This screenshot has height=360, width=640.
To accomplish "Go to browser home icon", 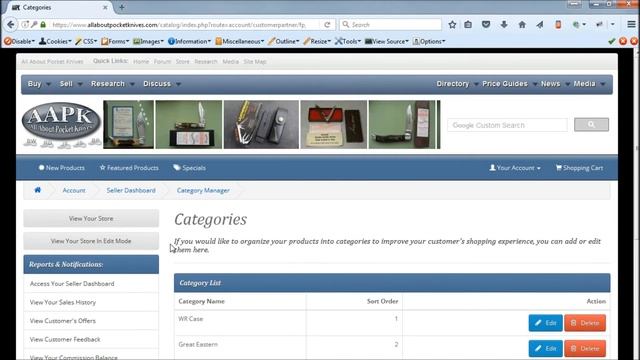I will click(x=522, y=24).
